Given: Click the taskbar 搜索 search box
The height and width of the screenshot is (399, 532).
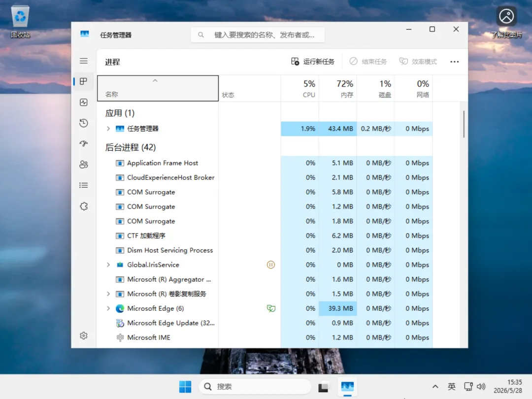Looking at the screenshot, I should click(x=255, y=387).
